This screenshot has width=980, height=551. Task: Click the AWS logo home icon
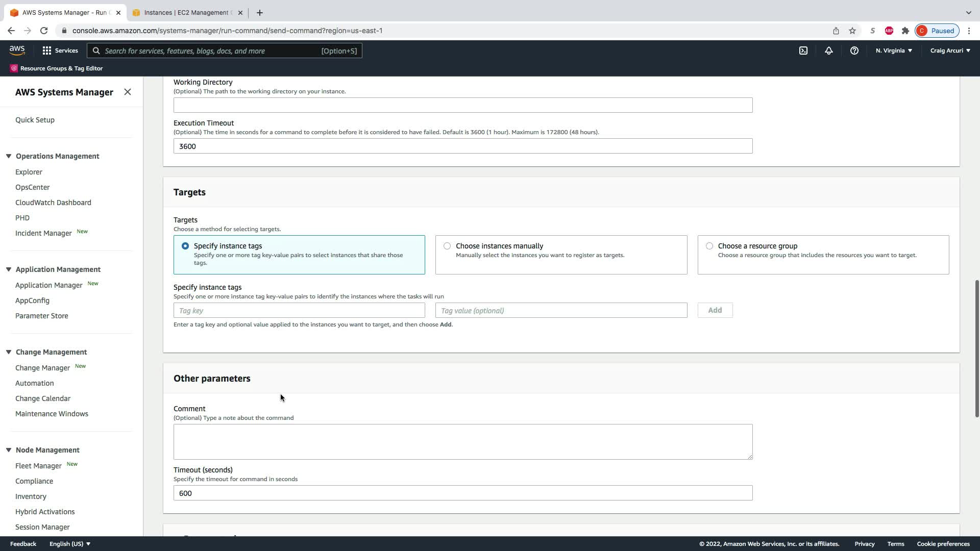[x=17, y=50]
